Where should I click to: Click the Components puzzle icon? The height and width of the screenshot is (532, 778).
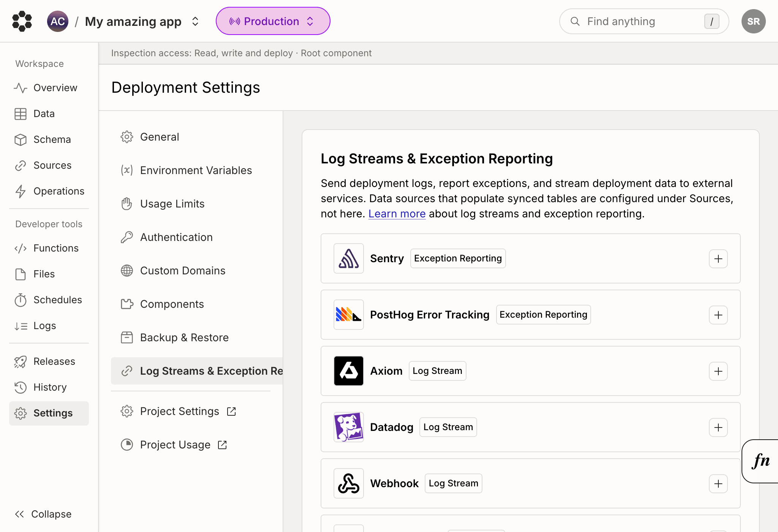tap(127, 304)
